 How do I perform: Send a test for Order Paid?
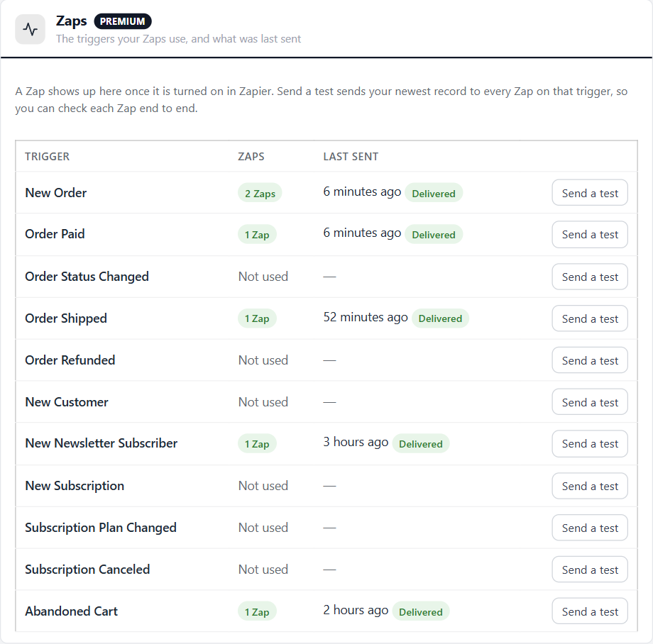point(590,234)
